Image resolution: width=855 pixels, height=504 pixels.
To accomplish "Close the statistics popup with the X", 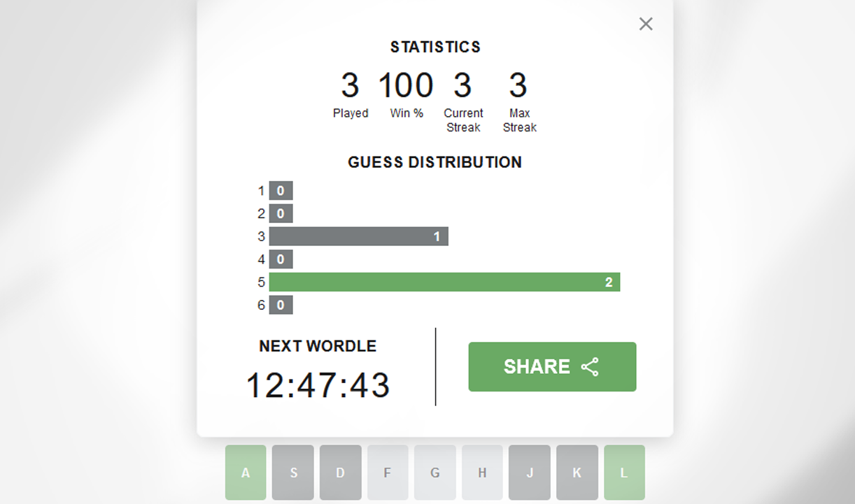I will point(645,24).
